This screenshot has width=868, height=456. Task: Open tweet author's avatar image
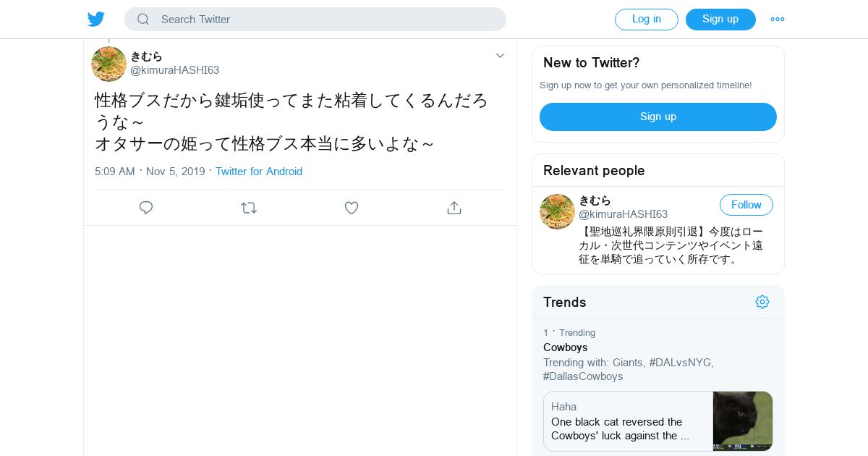109,64
